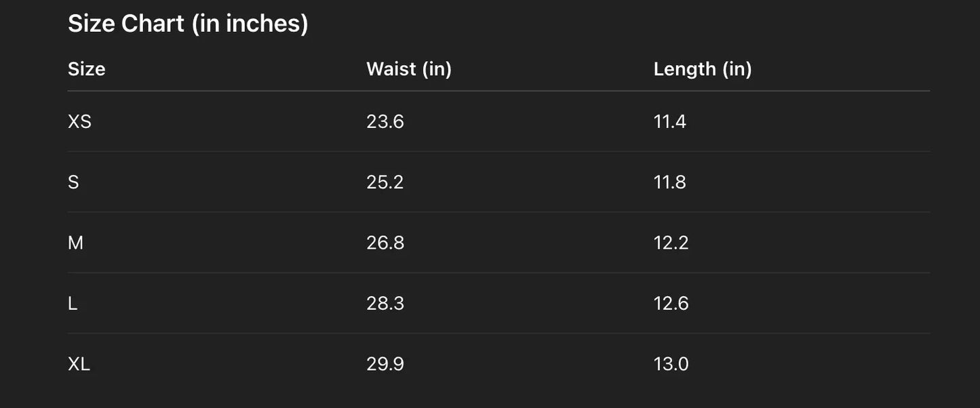Select the Size column header
Viewport: 980px width, 408px height.
click(x=86, y=69)
